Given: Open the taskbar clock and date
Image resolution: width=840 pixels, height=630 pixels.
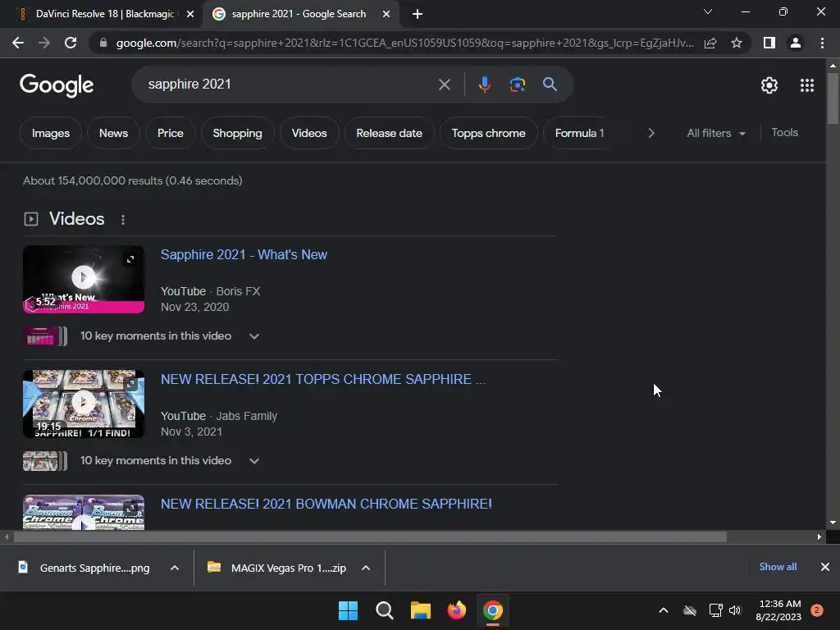Looking at the screenshot, I should (778, 610).
